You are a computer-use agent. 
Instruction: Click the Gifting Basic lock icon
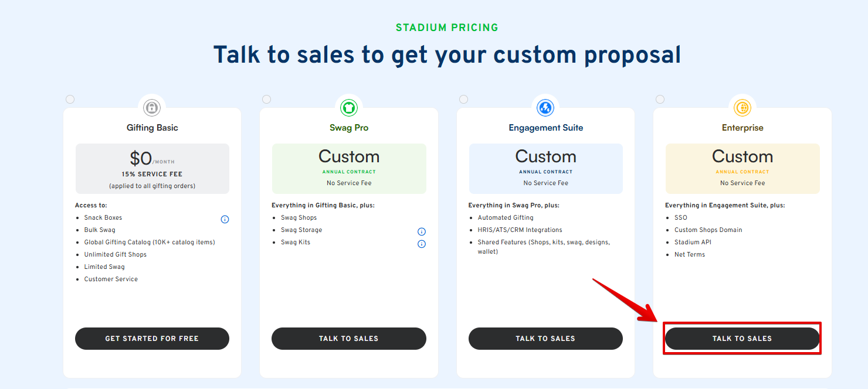coord(152,108)
